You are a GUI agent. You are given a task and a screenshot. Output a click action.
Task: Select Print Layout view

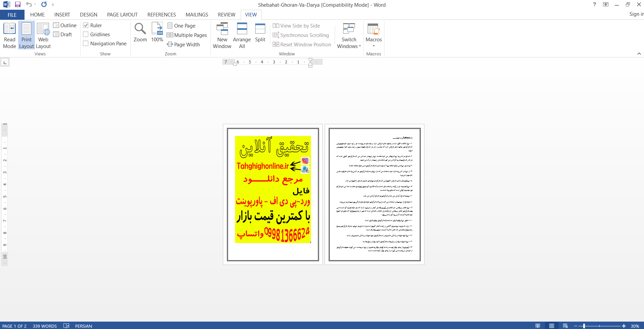(x=27, y=36)
